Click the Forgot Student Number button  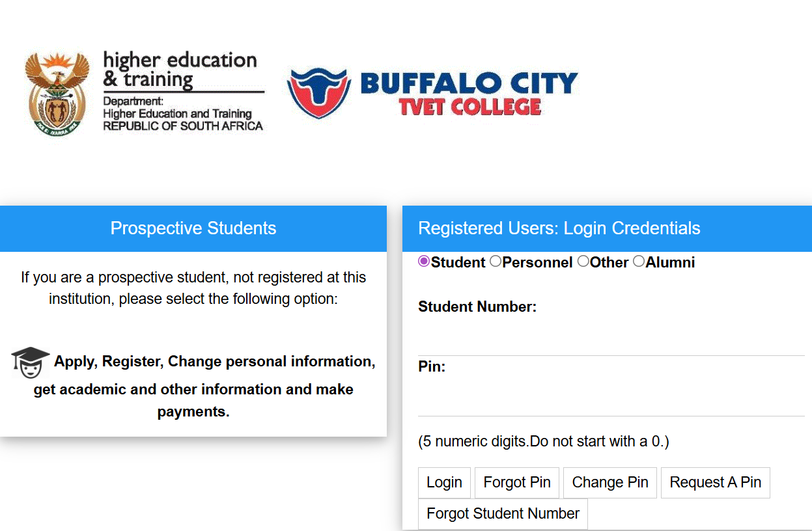point(503,514)
